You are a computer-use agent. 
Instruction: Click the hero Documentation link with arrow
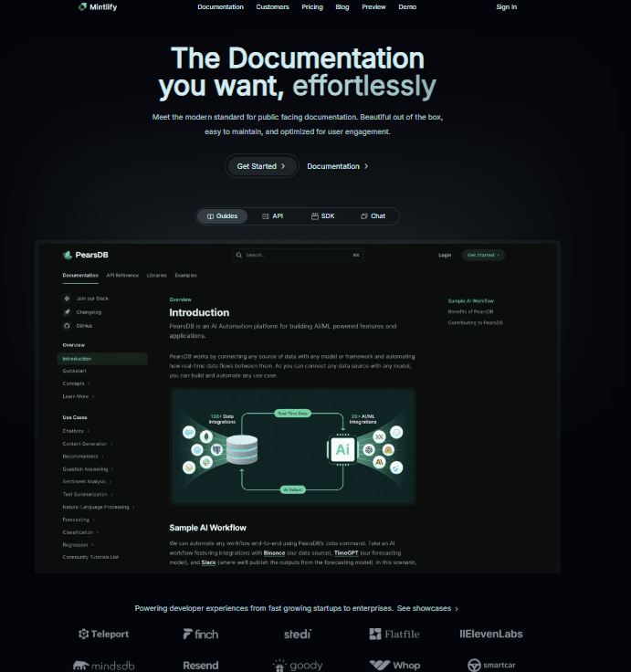click(x=337, y=166)
